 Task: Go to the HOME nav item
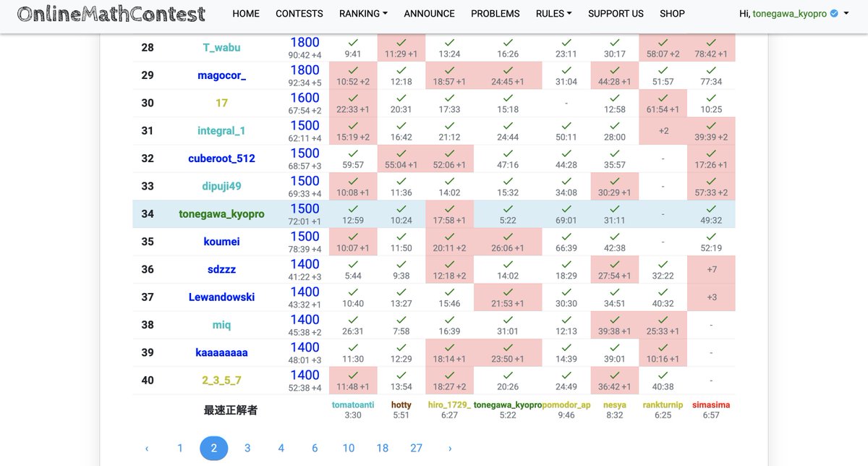[x=246, y=14]
